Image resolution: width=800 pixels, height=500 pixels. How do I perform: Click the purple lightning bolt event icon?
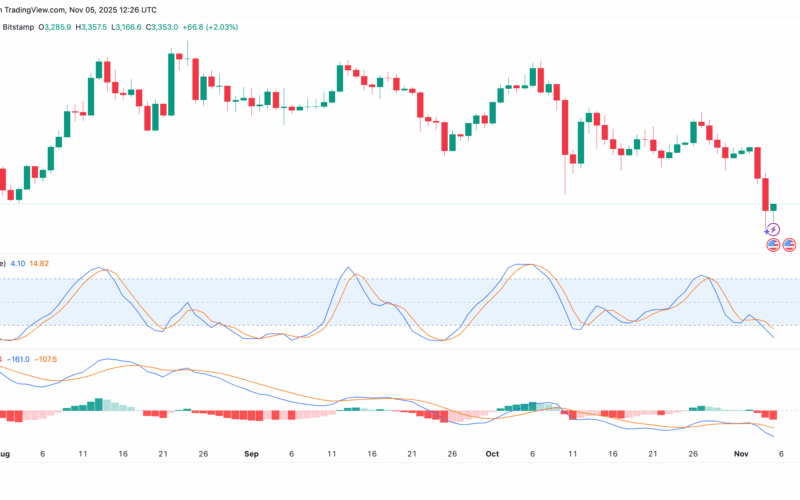coord(774,230)
